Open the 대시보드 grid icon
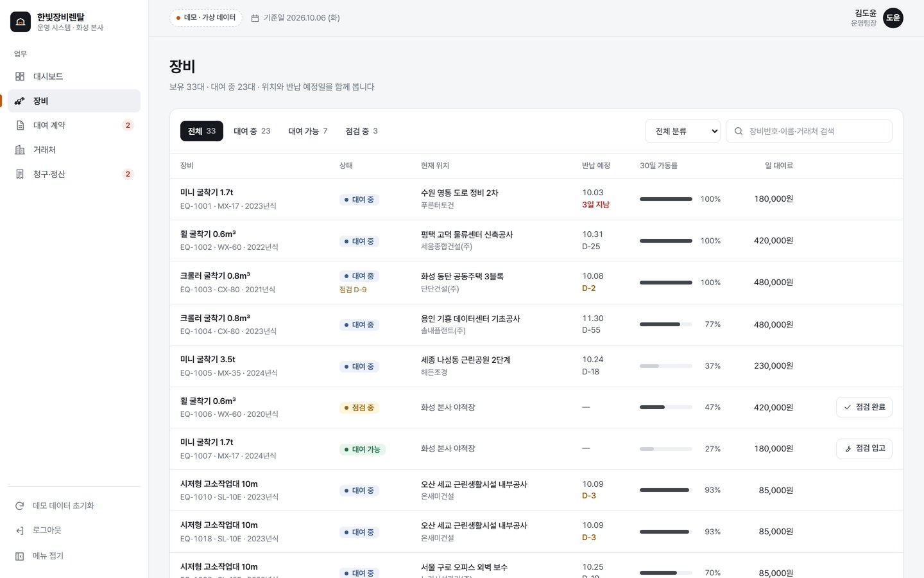This screenshot has width=924, height=578. pos(20,76)
